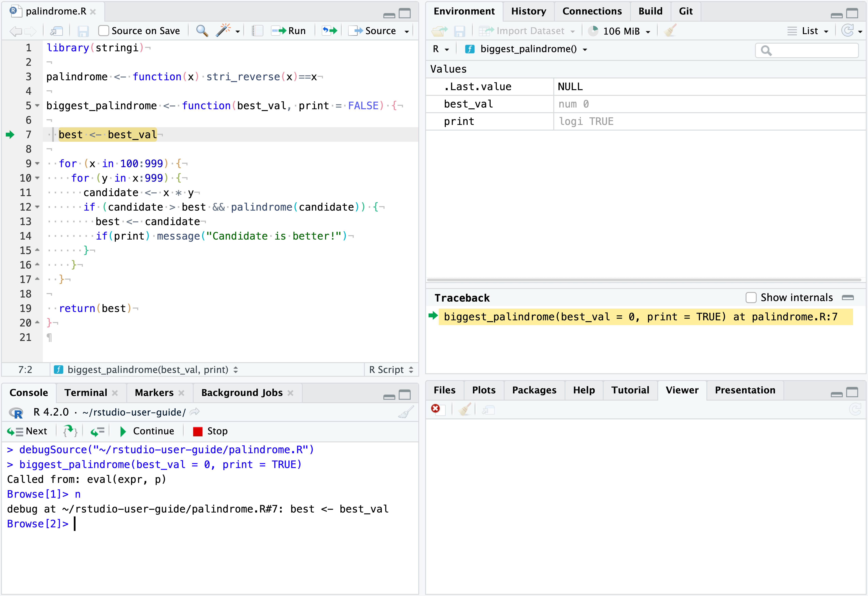The height and width of the screenshot is (596, 868).
Task: Open Find/Replace with the magnifying glass icon
Action: (202, 31)
